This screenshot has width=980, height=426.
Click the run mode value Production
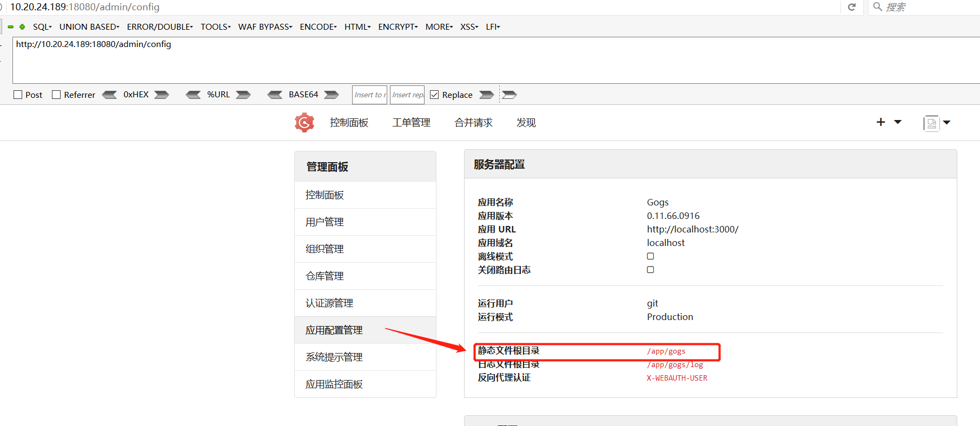(670, 317)
